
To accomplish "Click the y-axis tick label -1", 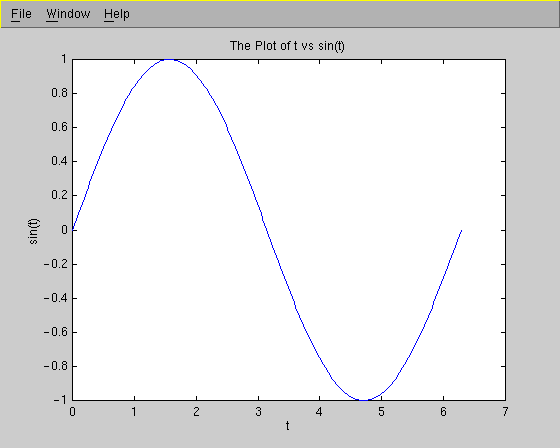I will [x=60, y=400].
